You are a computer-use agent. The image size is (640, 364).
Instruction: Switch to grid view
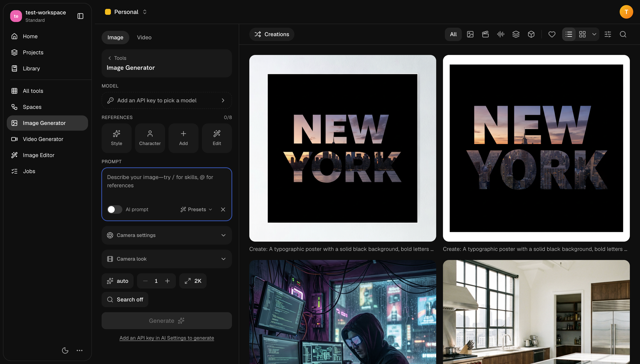pyautogui.click(x=582, y=34)
